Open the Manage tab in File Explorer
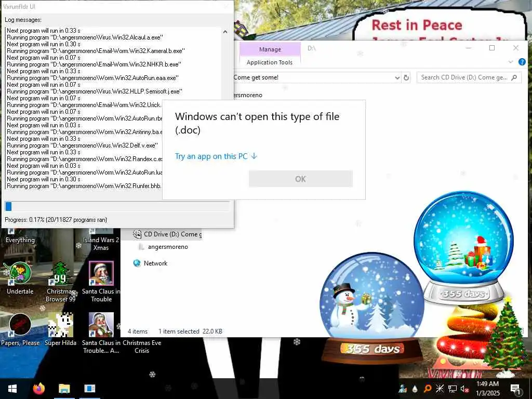Viewport: 532px width, 399px height. (x=270, y=49)
